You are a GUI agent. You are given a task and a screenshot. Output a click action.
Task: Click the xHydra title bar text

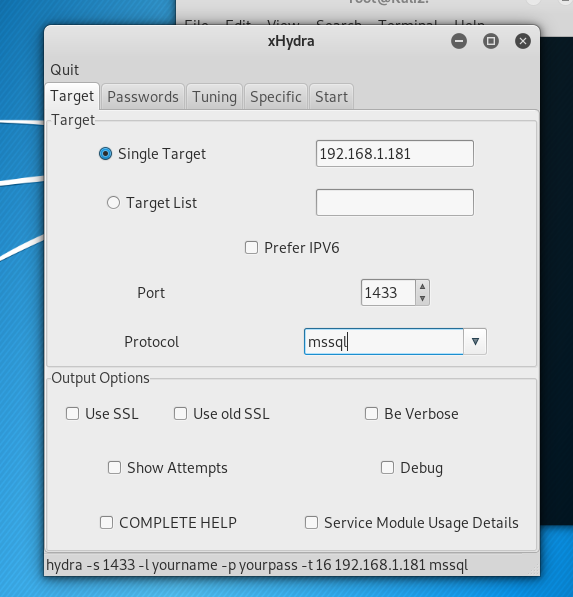click(291, 41)
